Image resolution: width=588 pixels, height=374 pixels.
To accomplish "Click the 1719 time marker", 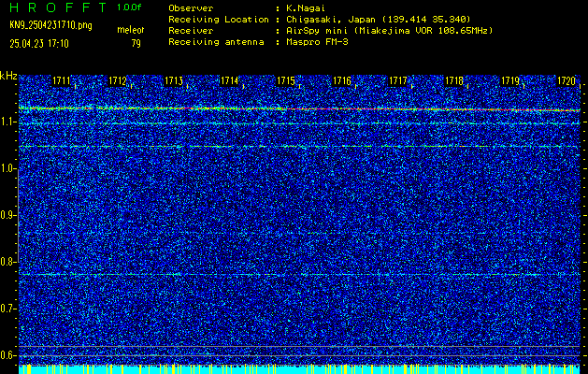I will [510, 80].
